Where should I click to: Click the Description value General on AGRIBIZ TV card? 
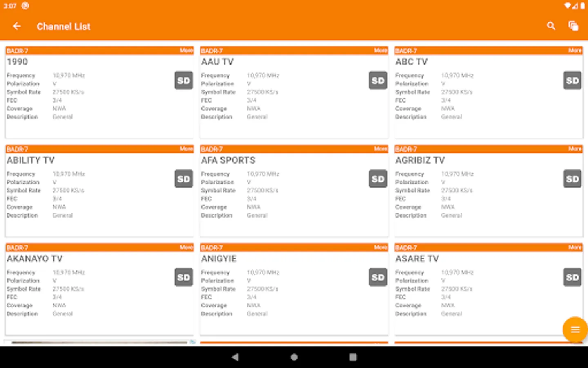click(x=452, y=215)
